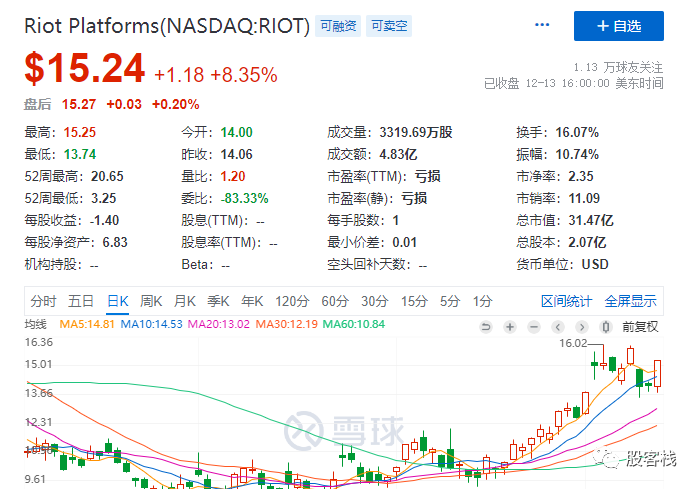699x489 pixels.
Task: Click the 16.02 high marker on chart
Action: 573,343
